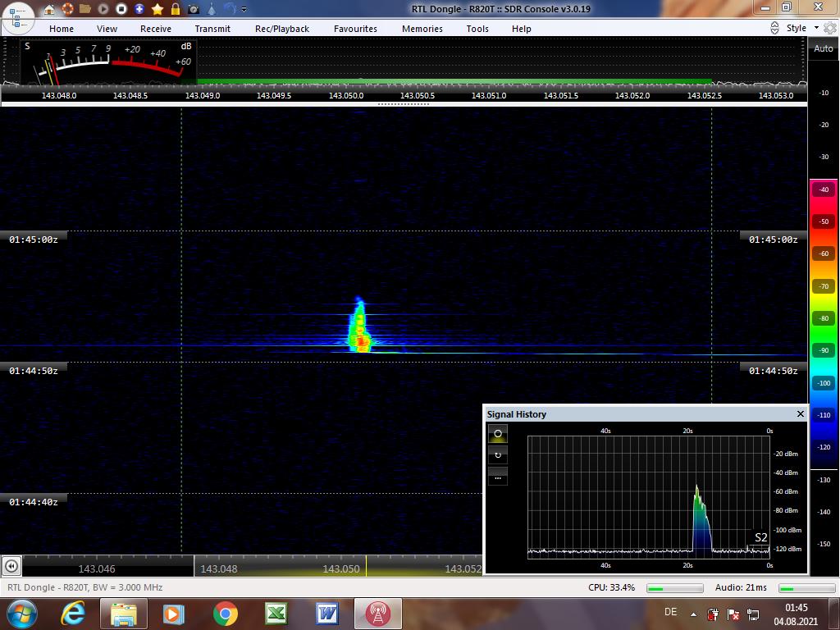Open the three-dots options in Signal History
840x630 pixels.
tap(498, 477)
